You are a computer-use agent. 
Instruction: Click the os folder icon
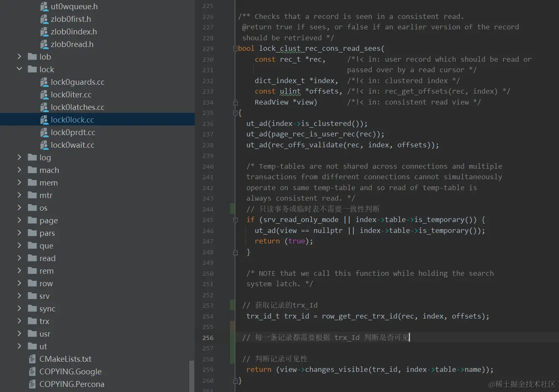pos(32,208)
